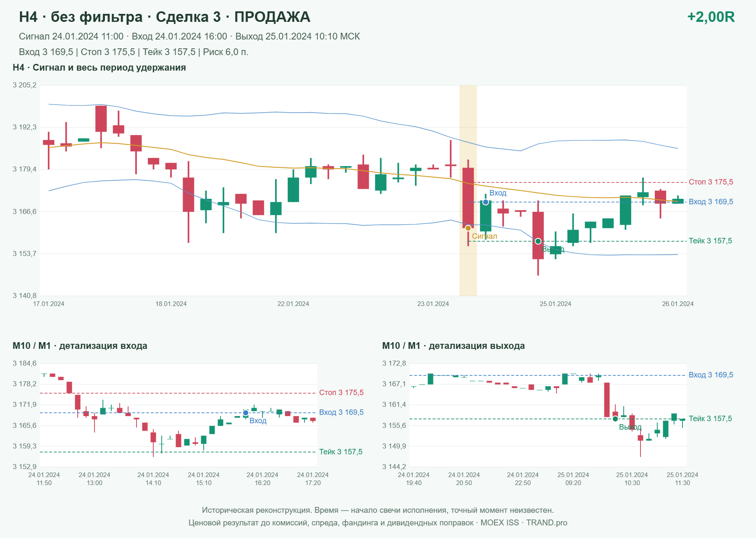This screenshot has height=538, width=756.
Task: Click heading 'M10 / M1 · детализация выхода'
Action: point(454,346)
